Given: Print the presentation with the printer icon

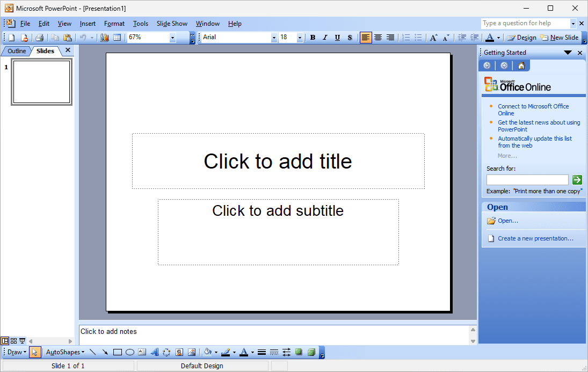Looking at the screenshot, I should (x=39, y=38).
